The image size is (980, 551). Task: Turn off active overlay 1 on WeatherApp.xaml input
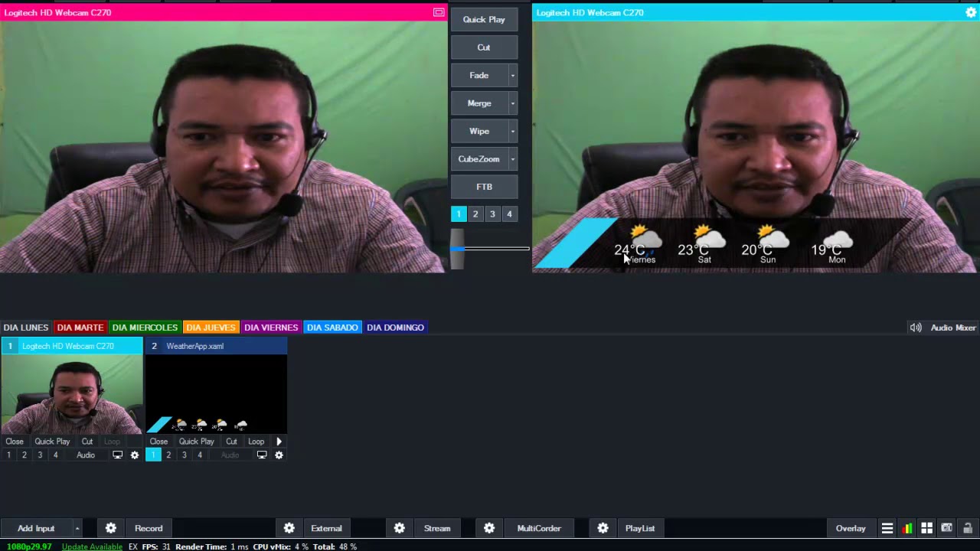[153, 455]
